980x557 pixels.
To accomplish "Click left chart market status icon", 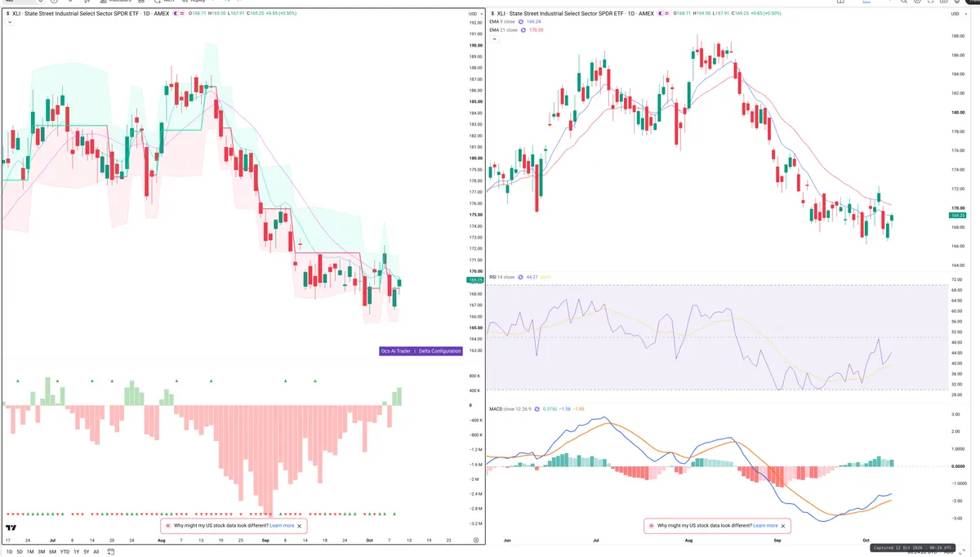I will click(175, 14).
